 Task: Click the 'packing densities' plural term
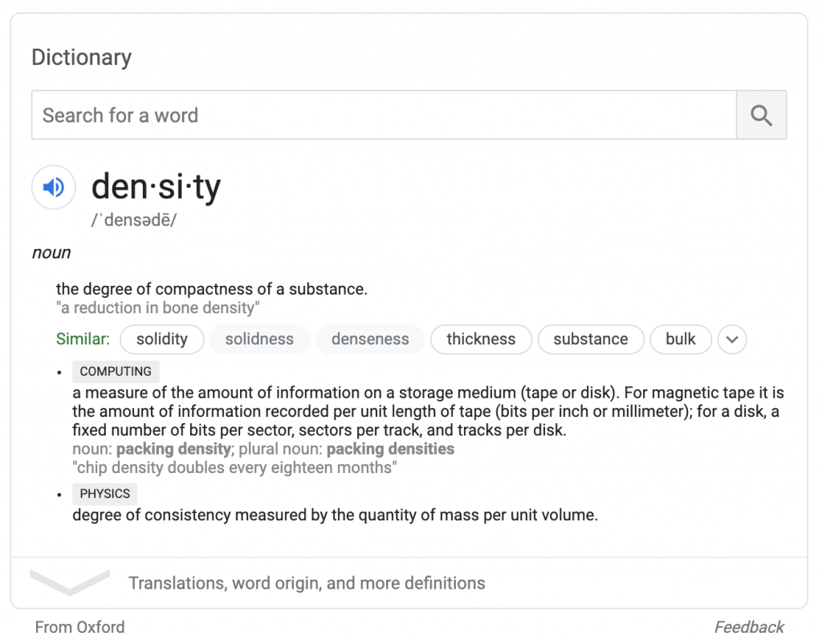[390, 449]
